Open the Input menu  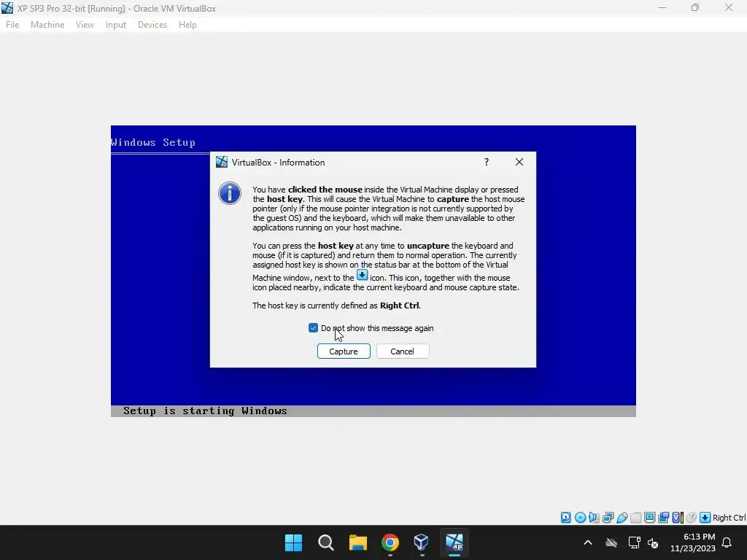click(116, 25)
